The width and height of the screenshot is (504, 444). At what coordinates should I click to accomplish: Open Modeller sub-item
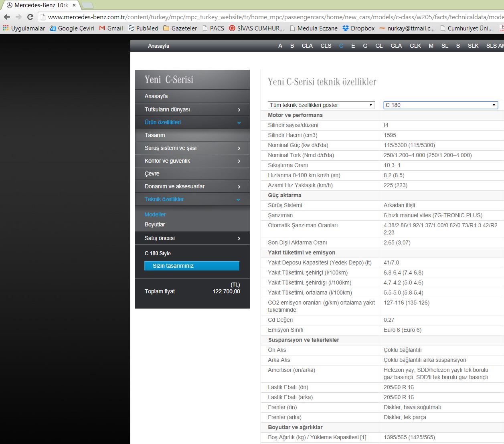(x=155, y=214)
